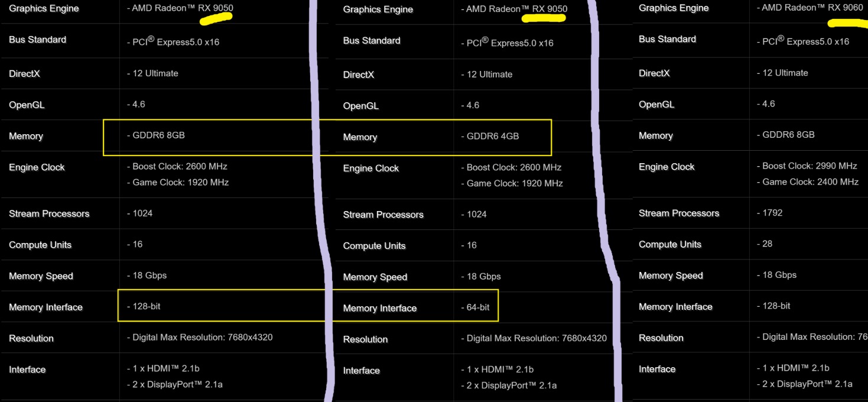
Task: Click the "28" compute units value
Action: point(767,244)
